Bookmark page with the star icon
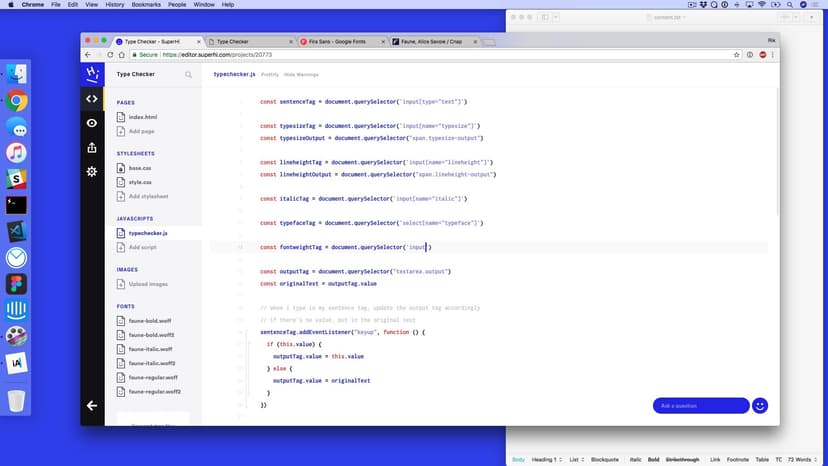The image size is (828, 466). click(x=736, y=55)
